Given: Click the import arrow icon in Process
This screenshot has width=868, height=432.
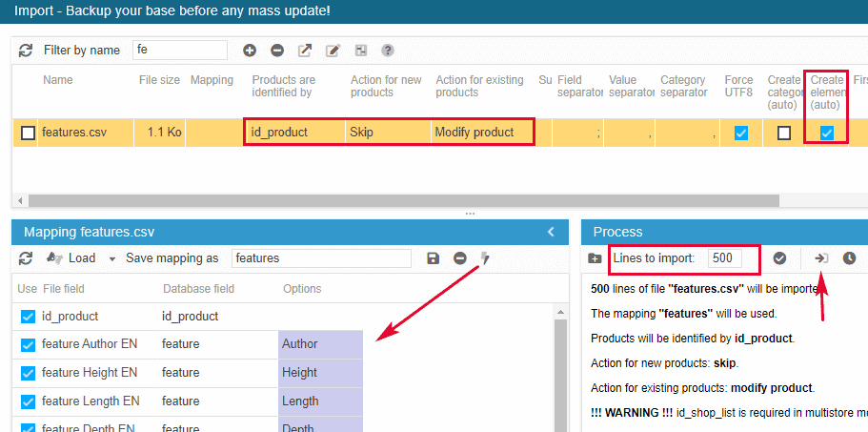Looking at the screenshot, I should 821,258.
